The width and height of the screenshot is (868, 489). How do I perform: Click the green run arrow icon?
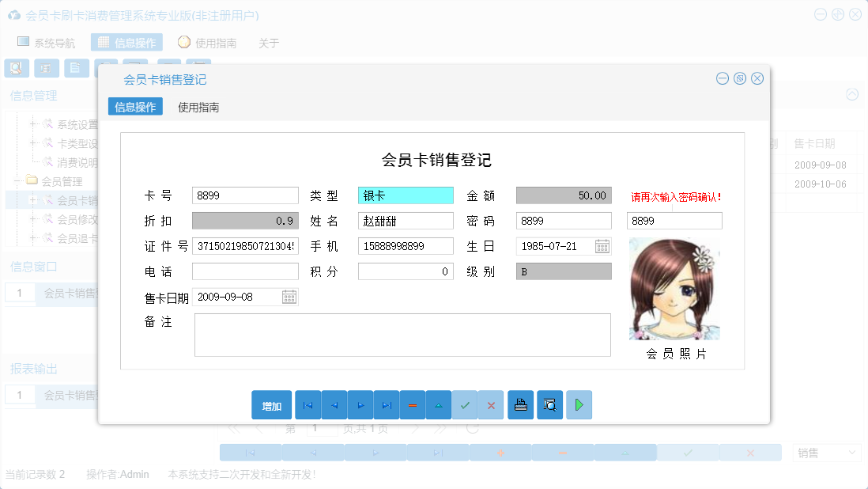[x=579, y=404]
